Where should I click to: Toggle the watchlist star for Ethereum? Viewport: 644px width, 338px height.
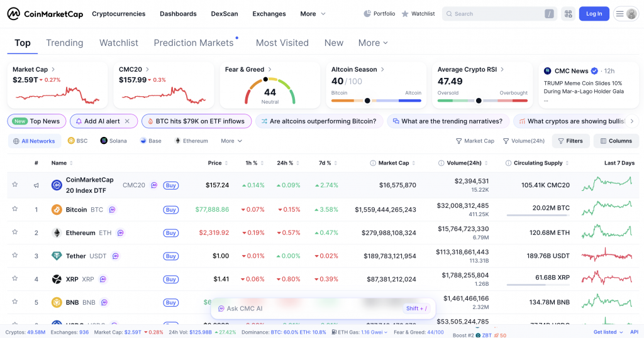[15, 232]
